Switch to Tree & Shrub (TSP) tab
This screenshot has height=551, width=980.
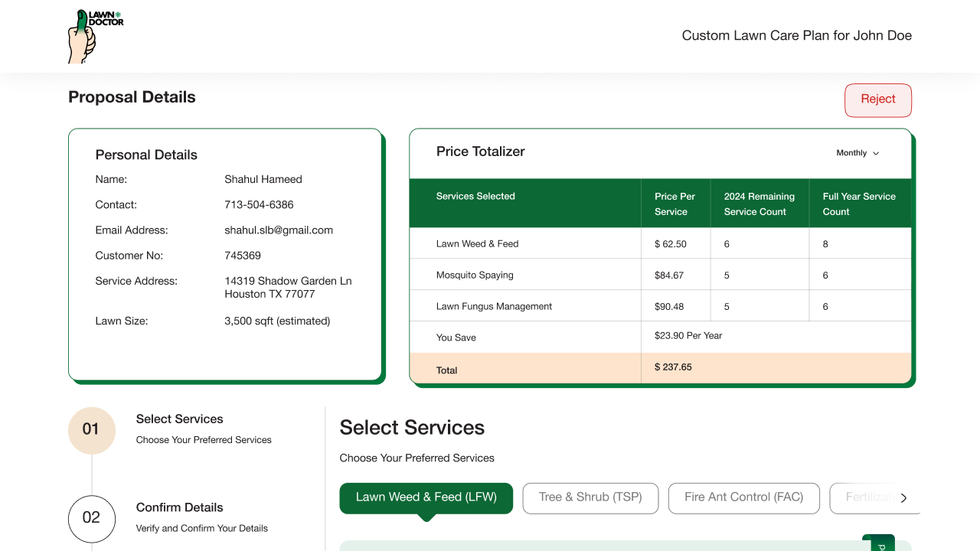590,497
